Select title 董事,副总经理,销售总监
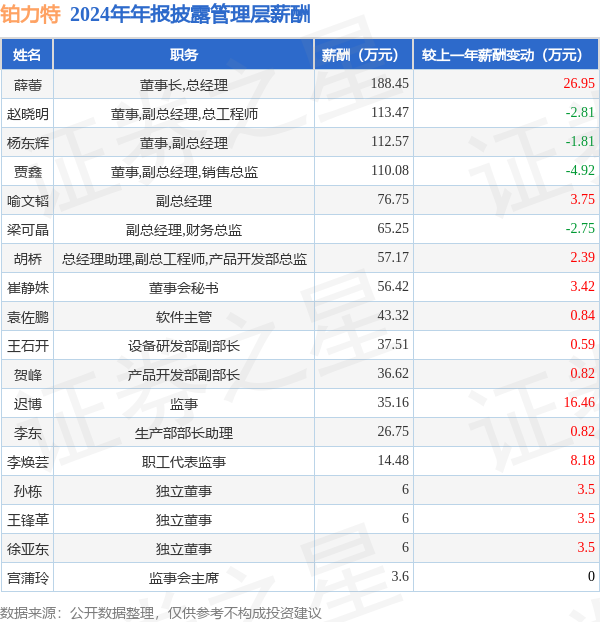 (x=184, y=172)
